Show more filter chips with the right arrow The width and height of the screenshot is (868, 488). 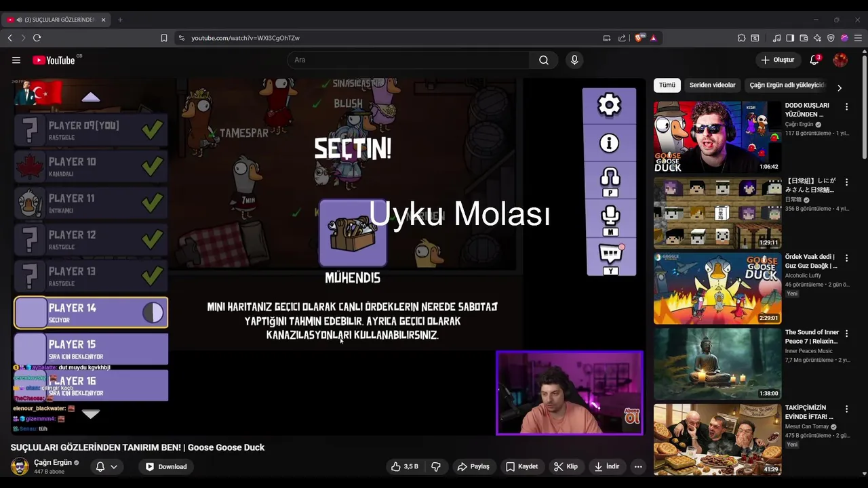(x=839, y=87)
